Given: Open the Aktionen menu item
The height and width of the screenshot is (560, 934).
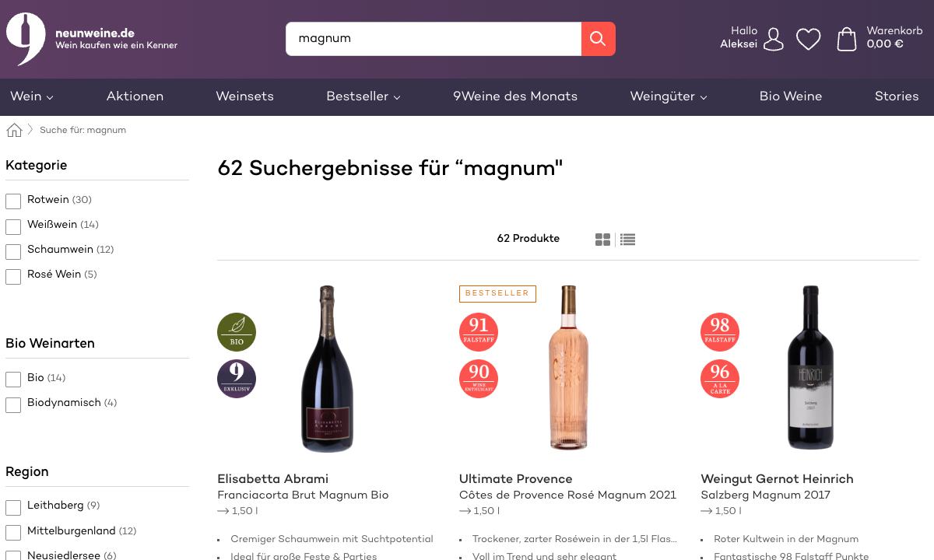Looking at the screenshot, I should 135,96.
